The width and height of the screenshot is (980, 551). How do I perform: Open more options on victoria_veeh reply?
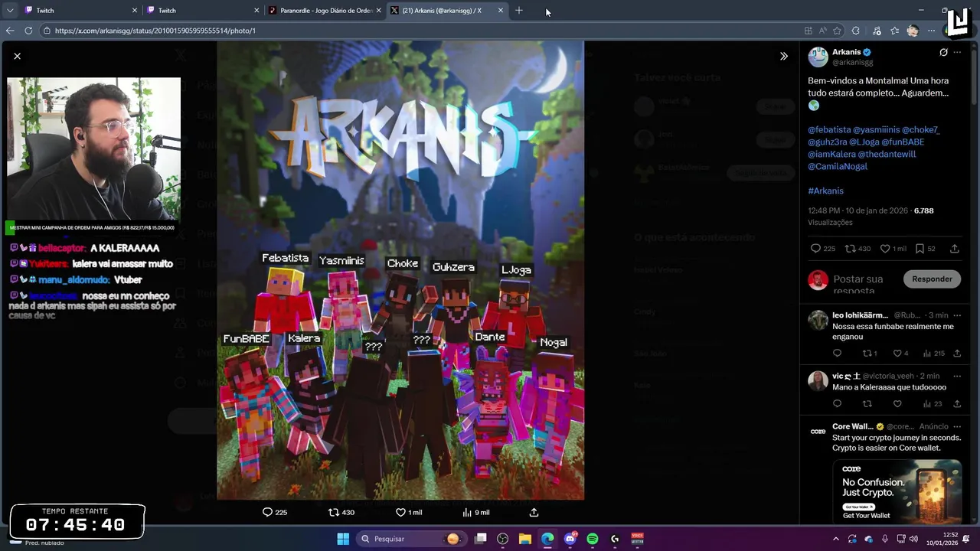point(957,377)
